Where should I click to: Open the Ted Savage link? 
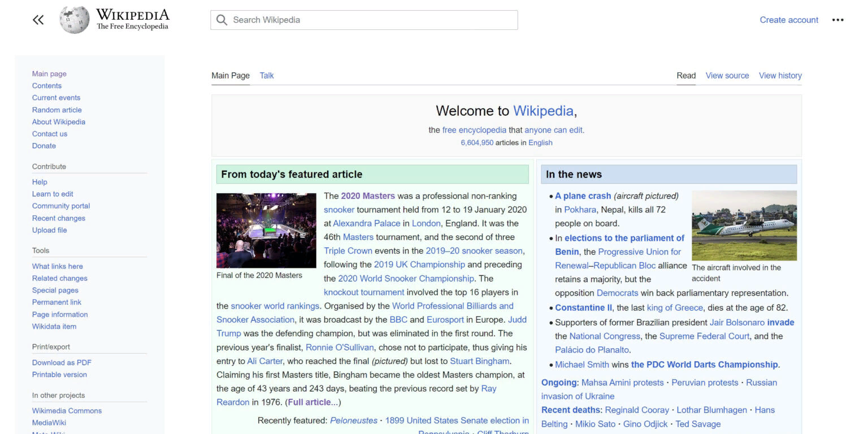point(698,424)
